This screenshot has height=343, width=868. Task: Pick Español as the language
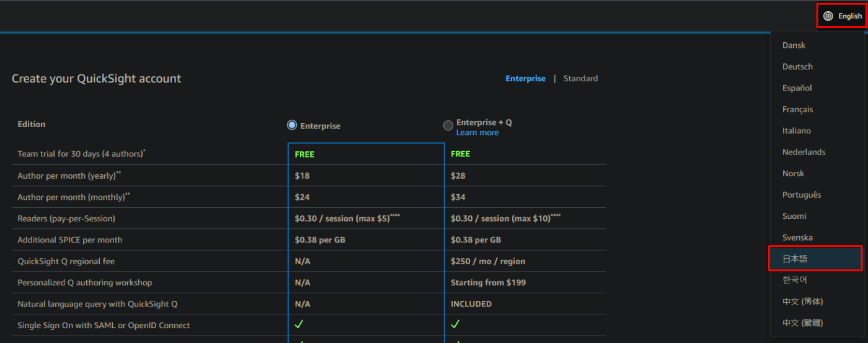tap(797, 88)
